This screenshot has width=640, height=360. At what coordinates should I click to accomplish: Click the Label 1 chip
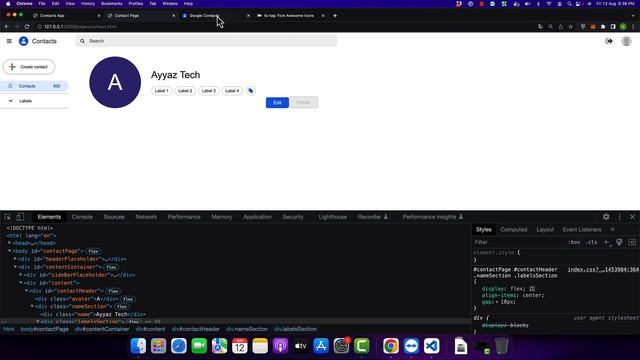tap(162, 91)
